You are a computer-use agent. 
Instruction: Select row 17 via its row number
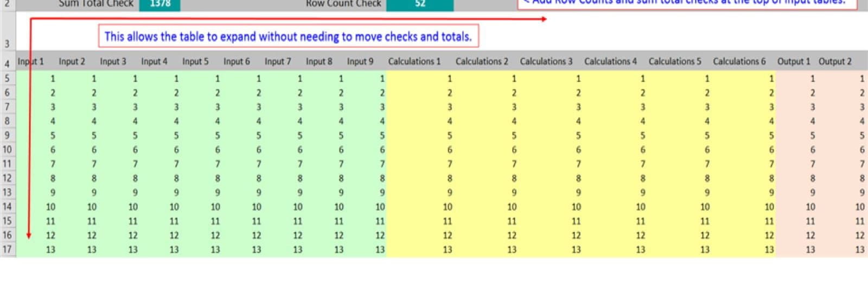click(7, 249)
